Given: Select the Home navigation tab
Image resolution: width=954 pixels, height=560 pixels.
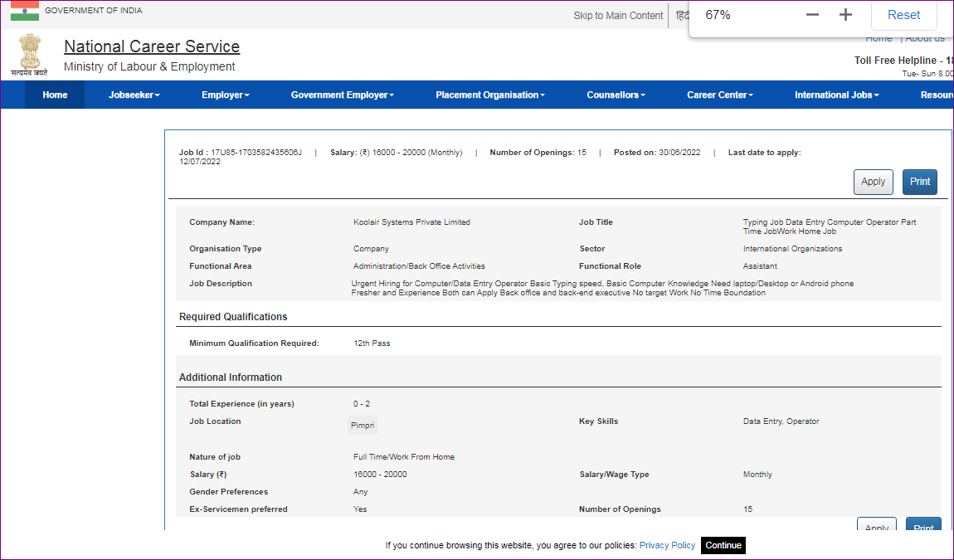Looking at the screenshot, I should click(x=54, y=95).
